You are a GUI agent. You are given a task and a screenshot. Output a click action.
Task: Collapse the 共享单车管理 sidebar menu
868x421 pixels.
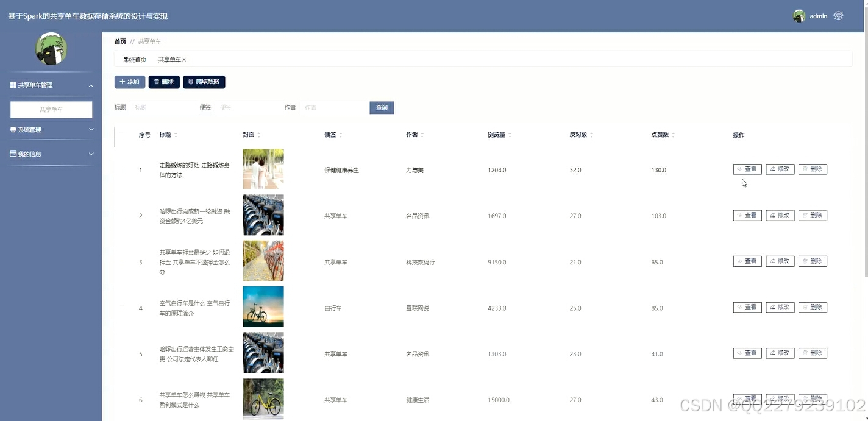tap(51, 85)
